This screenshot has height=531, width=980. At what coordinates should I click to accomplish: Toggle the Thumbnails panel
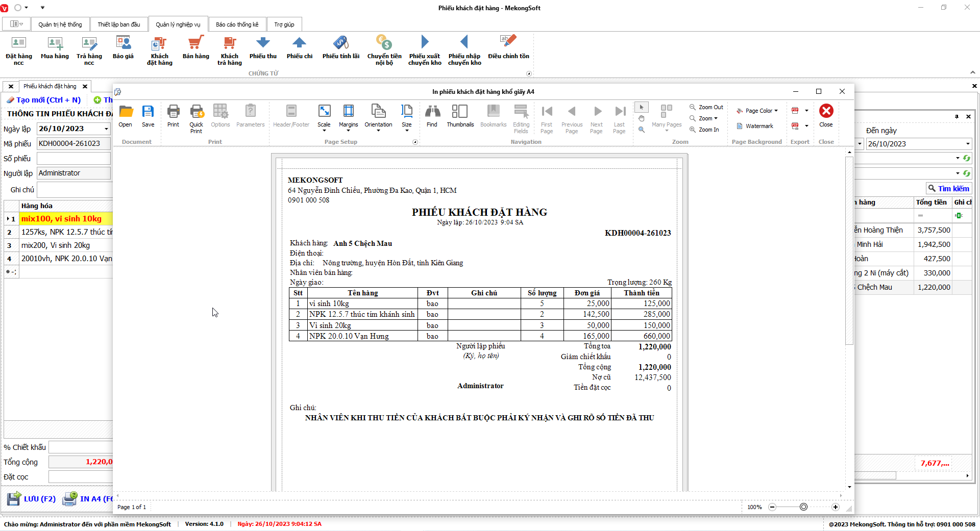tap(460, 117)
